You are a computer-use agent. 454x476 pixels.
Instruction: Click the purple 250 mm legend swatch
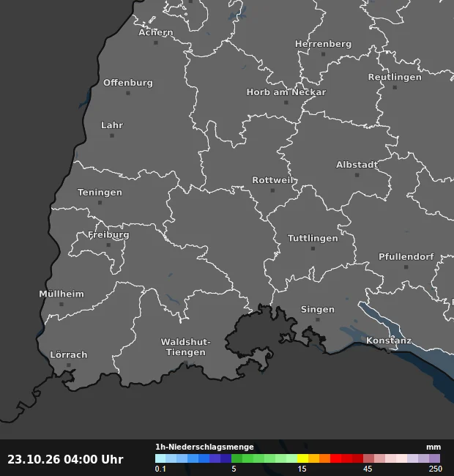pyautogui.click(x=434, y=458)
